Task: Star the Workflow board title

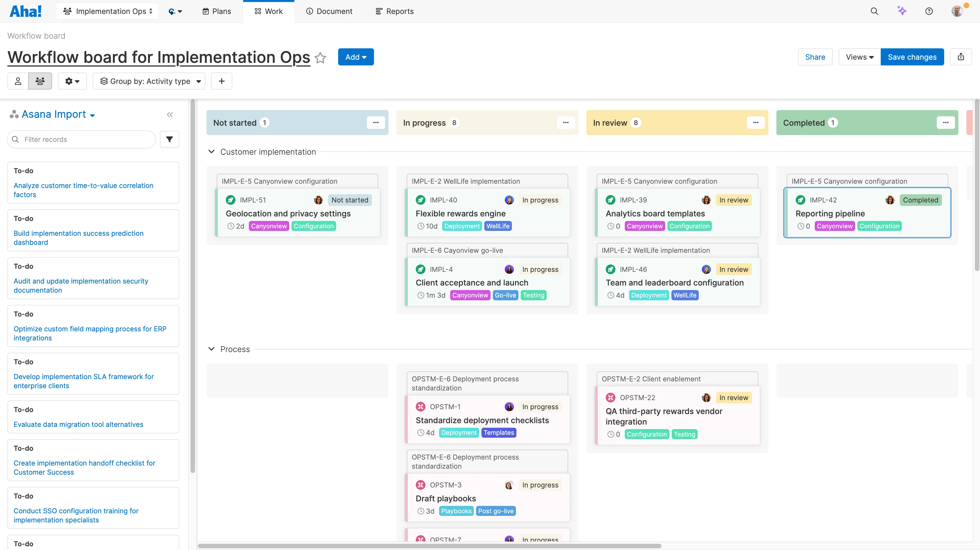Action: click(321, 58)
